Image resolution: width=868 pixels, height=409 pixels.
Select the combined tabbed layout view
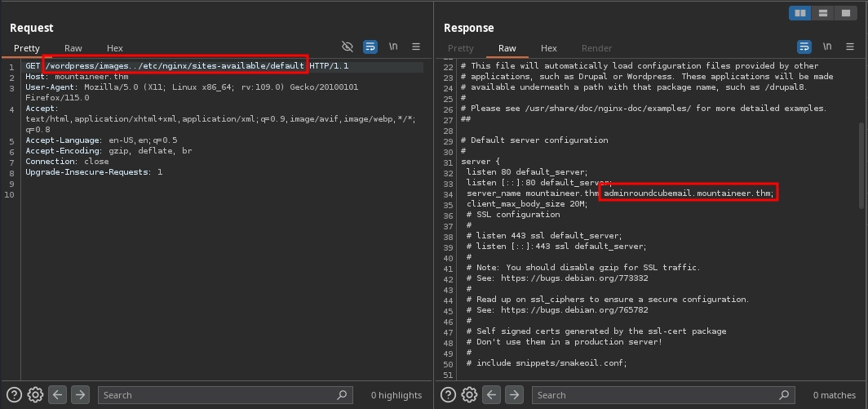coord(846,13)
